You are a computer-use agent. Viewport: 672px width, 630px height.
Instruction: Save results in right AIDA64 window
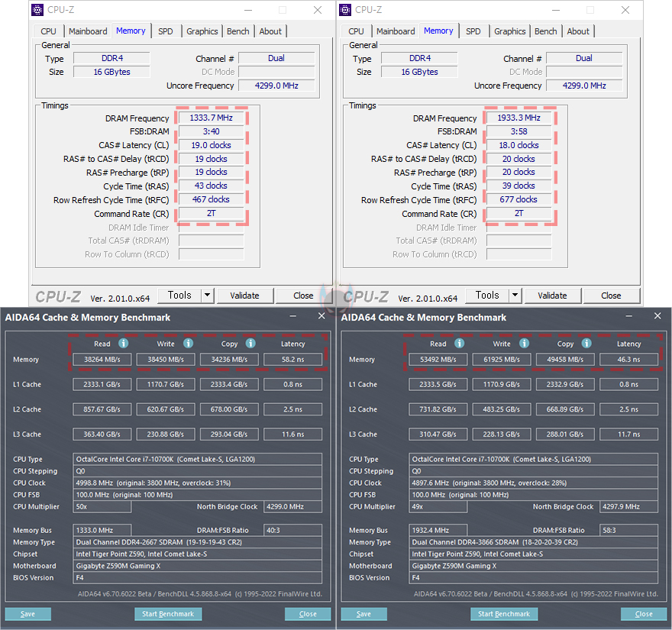pos(363,614)
